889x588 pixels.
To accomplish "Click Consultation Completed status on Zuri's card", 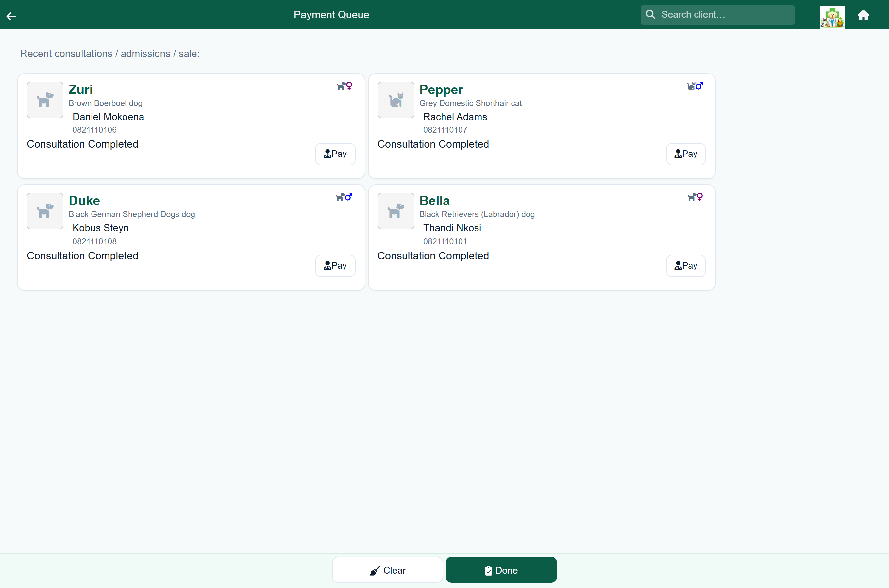I will [82, 144].
